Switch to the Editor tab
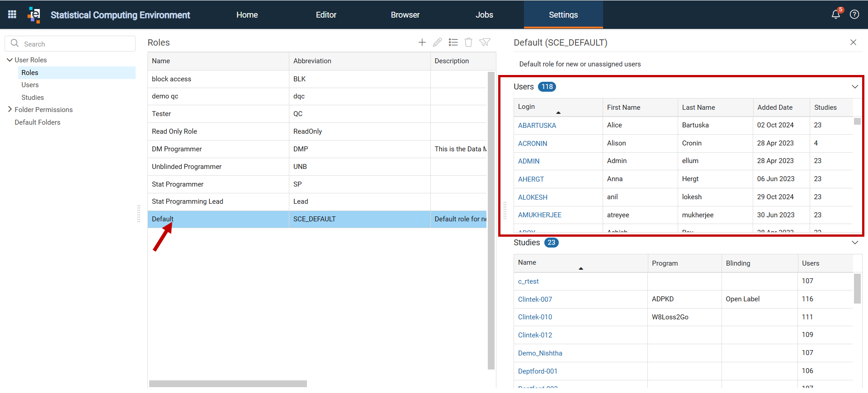The width and height of the screenshot is (868, 393). click(x=326, y=15)
